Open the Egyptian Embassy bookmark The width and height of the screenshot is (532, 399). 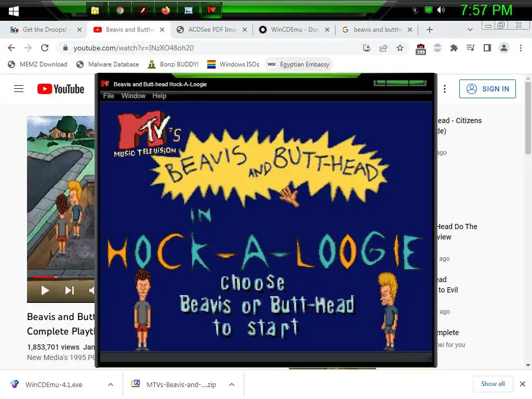[x=299, y=64]
